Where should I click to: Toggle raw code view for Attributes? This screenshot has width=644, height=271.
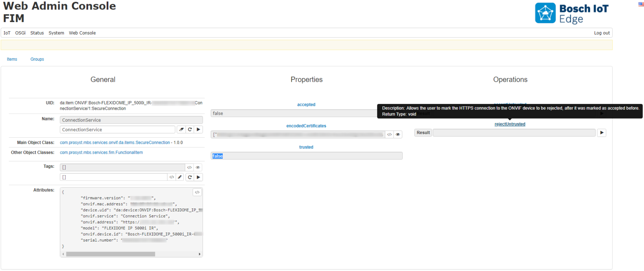pyautogui.click(x=197, y=192)
